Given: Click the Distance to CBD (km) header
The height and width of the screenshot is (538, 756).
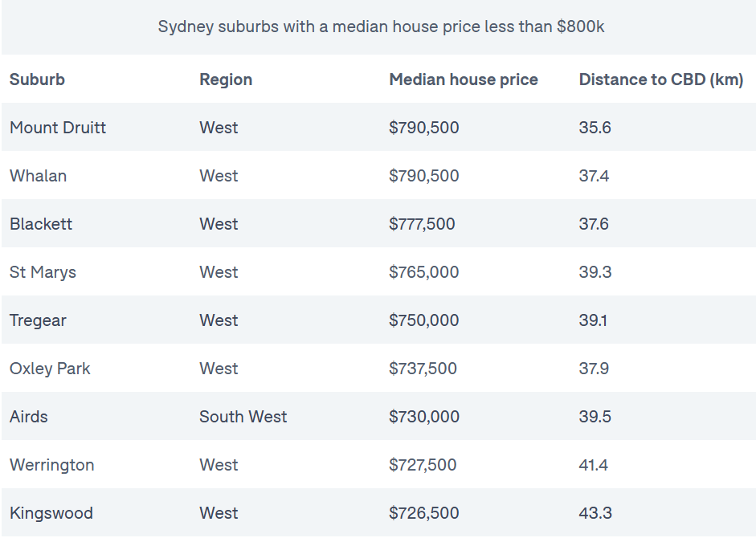Looking at the screenshot, I should [x=661, y=79].
